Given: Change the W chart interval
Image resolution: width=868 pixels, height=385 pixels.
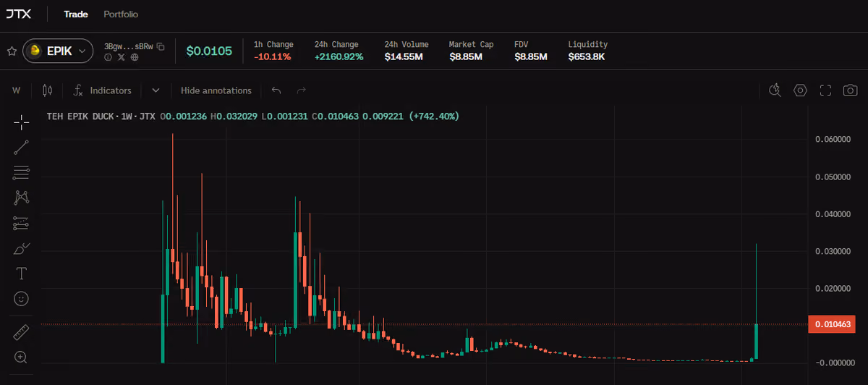Looking at the screenshot, I should (16, 90).
